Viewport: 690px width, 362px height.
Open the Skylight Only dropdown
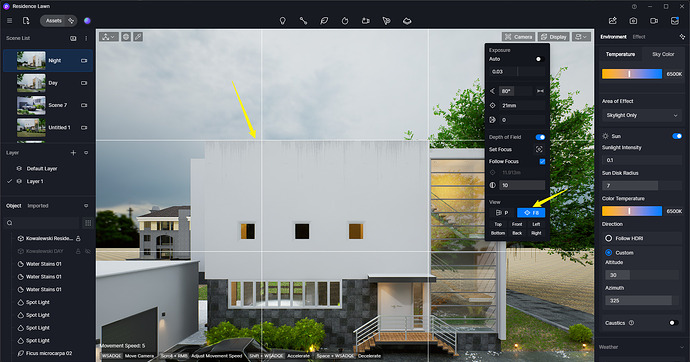pos(642,115)
